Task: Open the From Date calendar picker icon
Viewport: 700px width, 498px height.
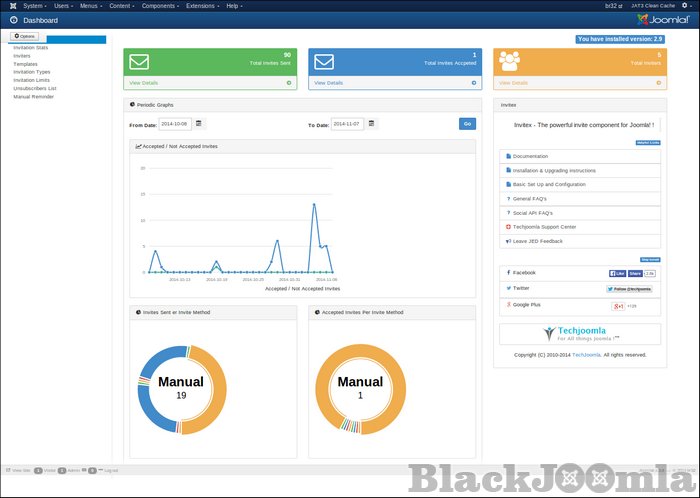Action: (x=199, y=124)
